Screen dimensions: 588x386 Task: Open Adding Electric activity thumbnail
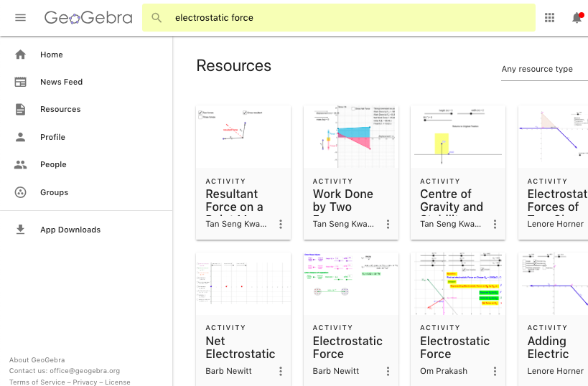click(553, 283)
